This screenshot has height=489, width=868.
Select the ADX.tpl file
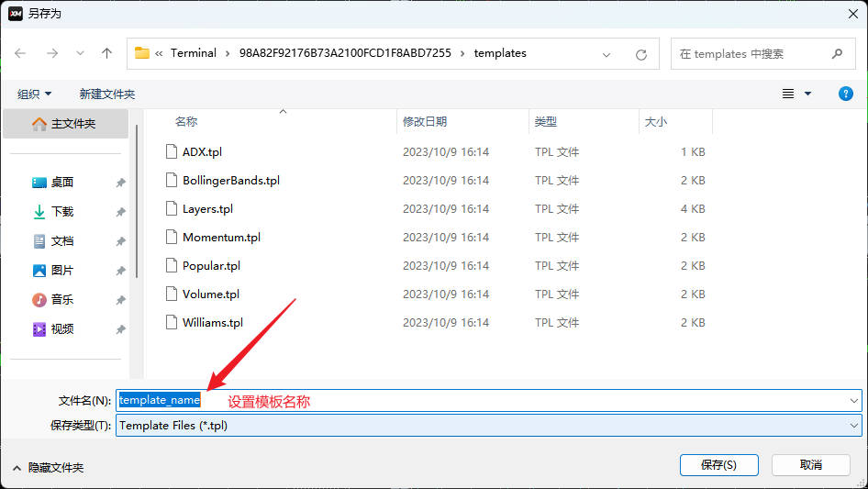tap(202, 151)
